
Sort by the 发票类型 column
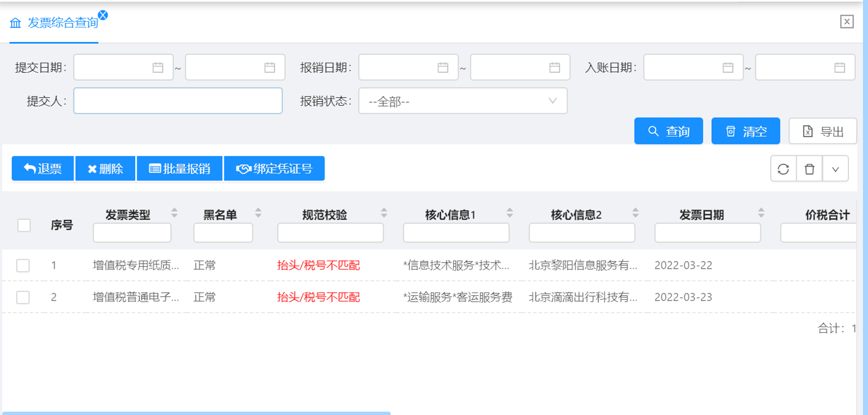[174, 213]
